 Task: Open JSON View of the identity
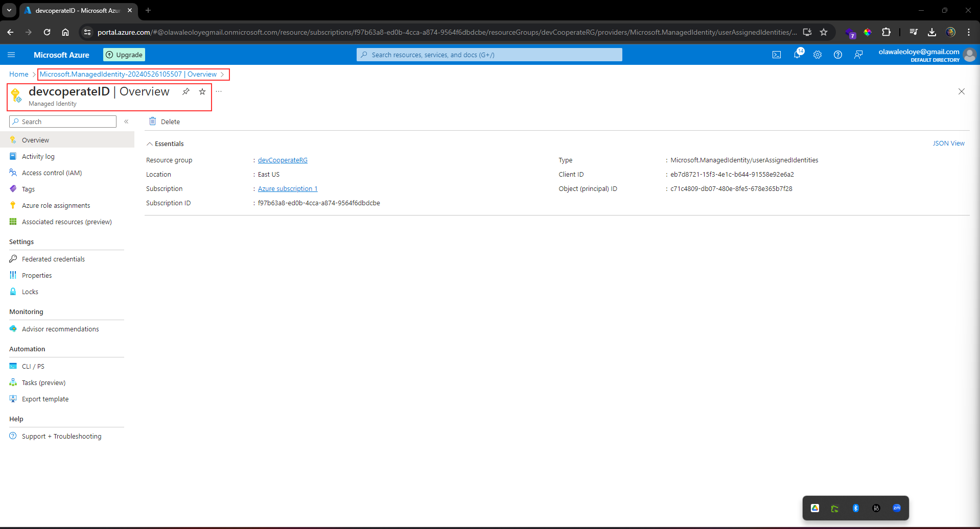point(948,143)
